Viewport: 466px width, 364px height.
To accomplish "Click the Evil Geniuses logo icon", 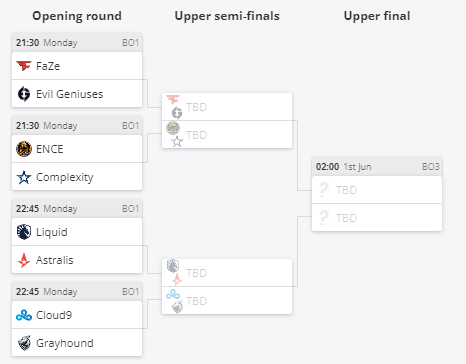I will pos(24,94).
